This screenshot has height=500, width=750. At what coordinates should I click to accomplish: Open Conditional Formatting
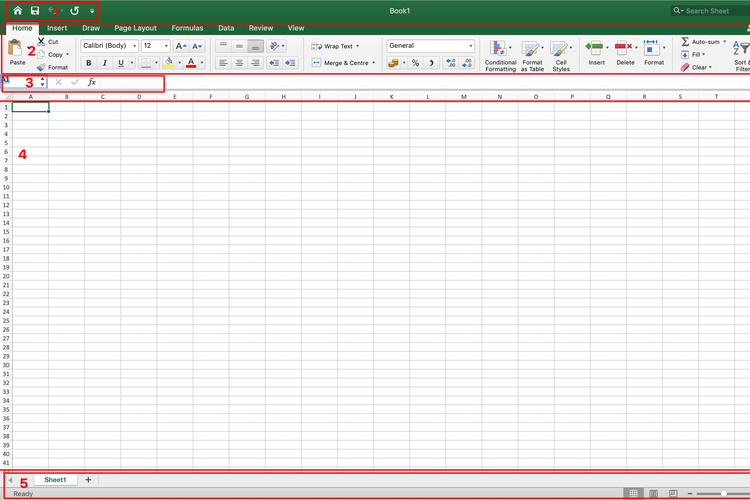(500, 56)
